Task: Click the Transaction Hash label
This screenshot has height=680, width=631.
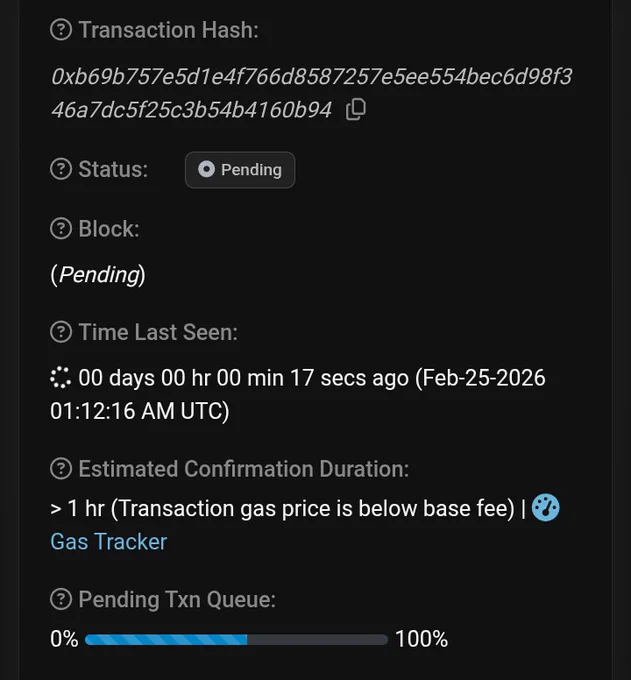Action: (169, 30)
